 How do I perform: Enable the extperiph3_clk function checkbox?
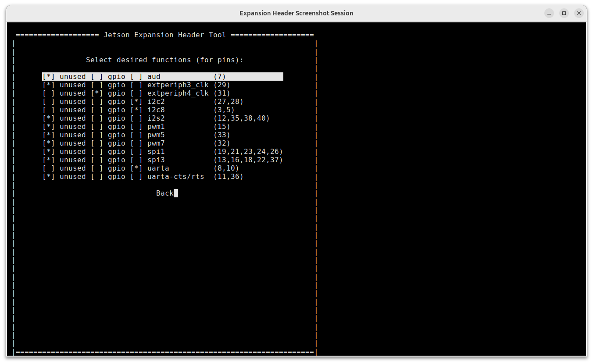point(136,85)
